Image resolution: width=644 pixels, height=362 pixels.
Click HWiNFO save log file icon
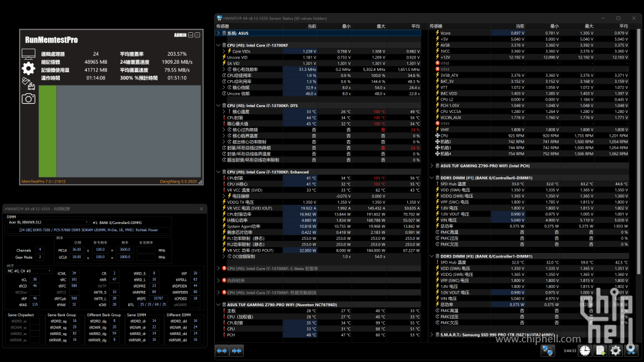(600, 351)
